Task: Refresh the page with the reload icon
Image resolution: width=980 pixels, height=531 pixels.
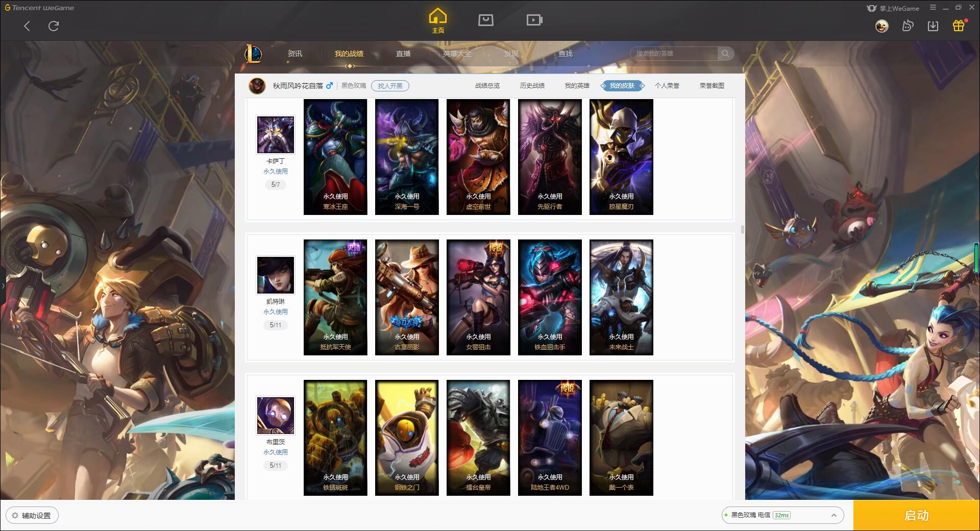Action: [54, 26]
